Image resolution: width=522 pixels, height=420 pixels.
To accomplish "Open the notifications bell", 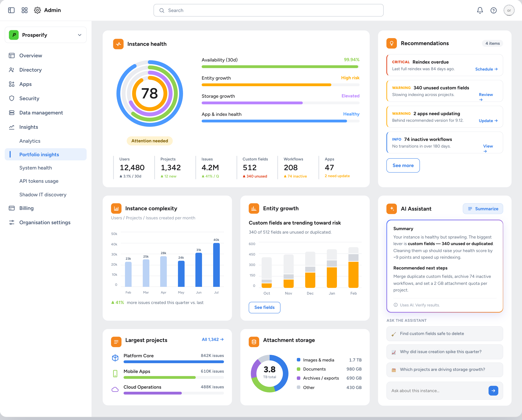I will (480, 10).
